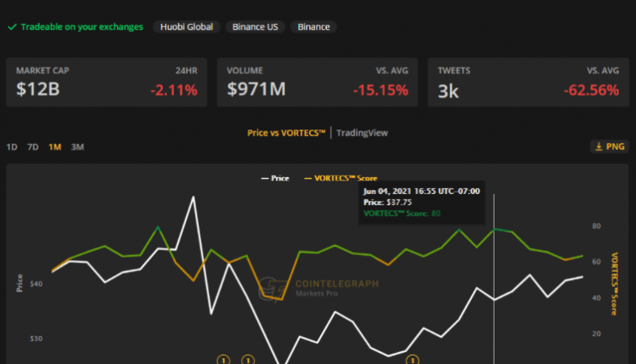Screen dimensions: 636x364
Task: Click the $12B market cap value
Action: [37, 89]
